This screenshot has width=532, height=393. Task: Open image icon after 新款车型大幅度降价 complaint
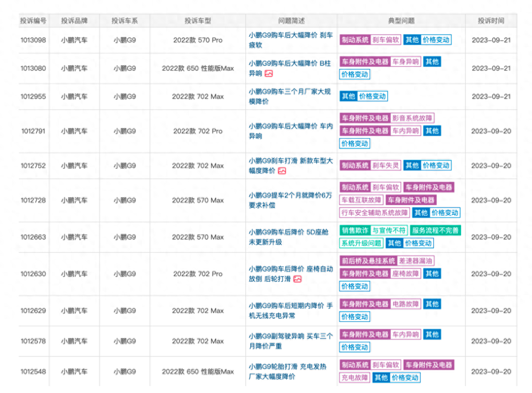[282, 171]
